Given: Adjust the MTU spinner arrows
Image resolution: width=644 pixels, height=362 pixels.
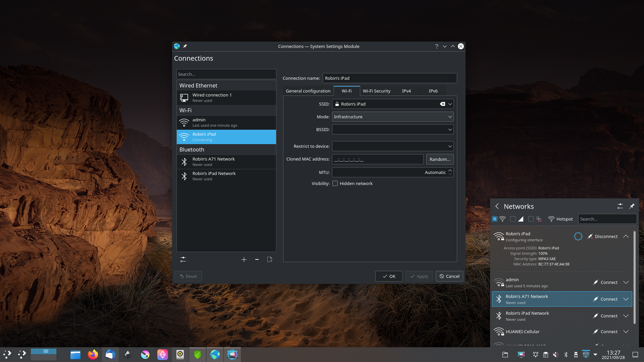Looking at the screenshot, I should (450, 172).
